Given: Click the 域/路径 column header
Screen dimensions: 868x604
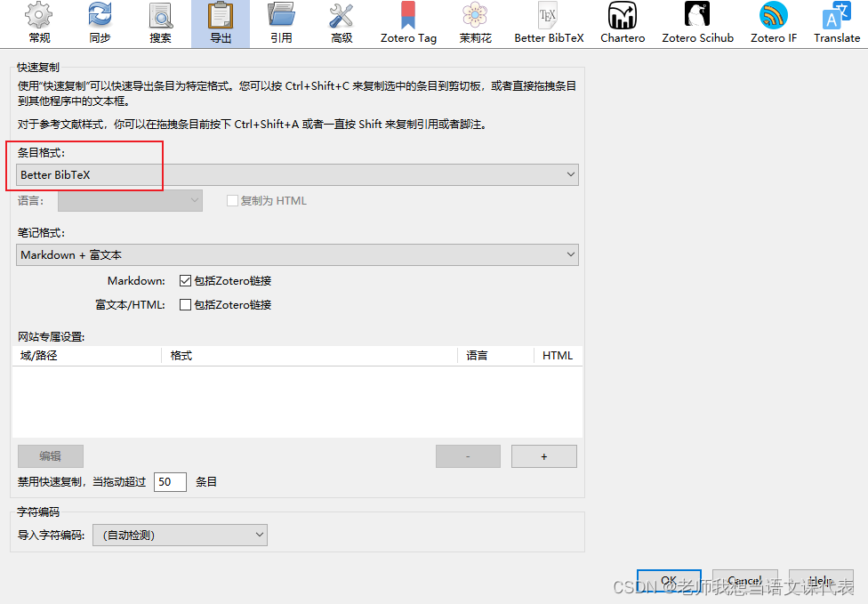Looking at the screenshot, I should (x=87, y=356).
